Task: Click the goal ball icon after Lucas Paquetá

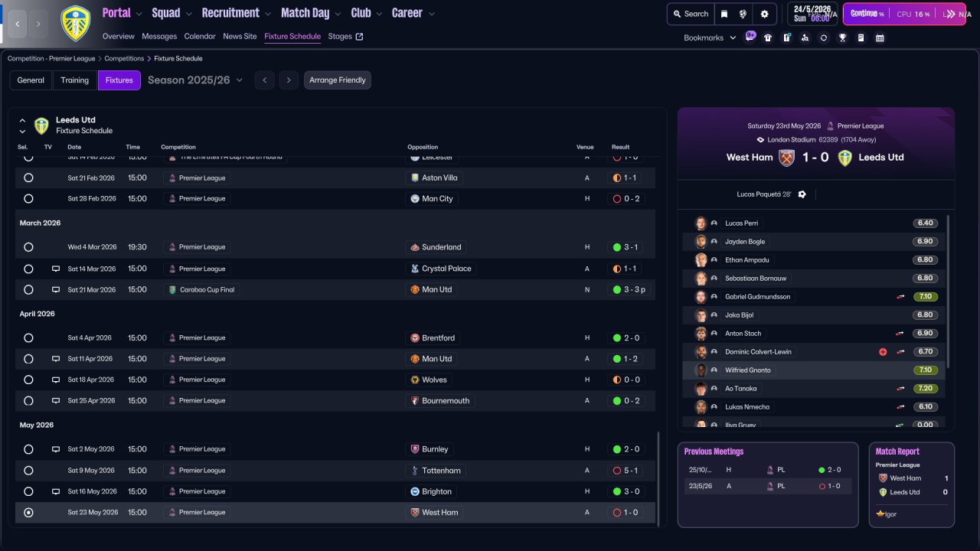Action: pos(802,194)
